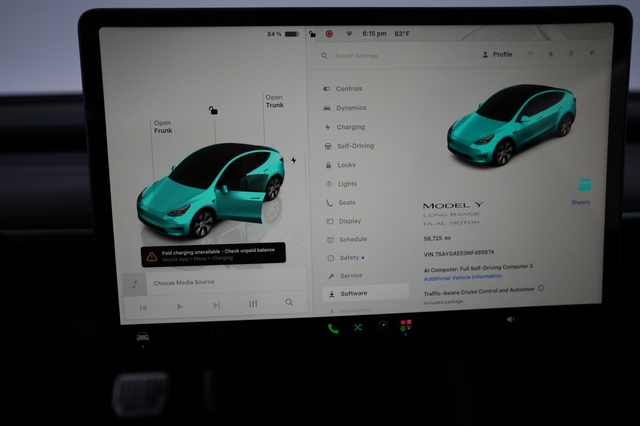Open the dashcam camera app icon
Image resolution: width=640 pixels, height=426 pixels.
coord(382,326)
